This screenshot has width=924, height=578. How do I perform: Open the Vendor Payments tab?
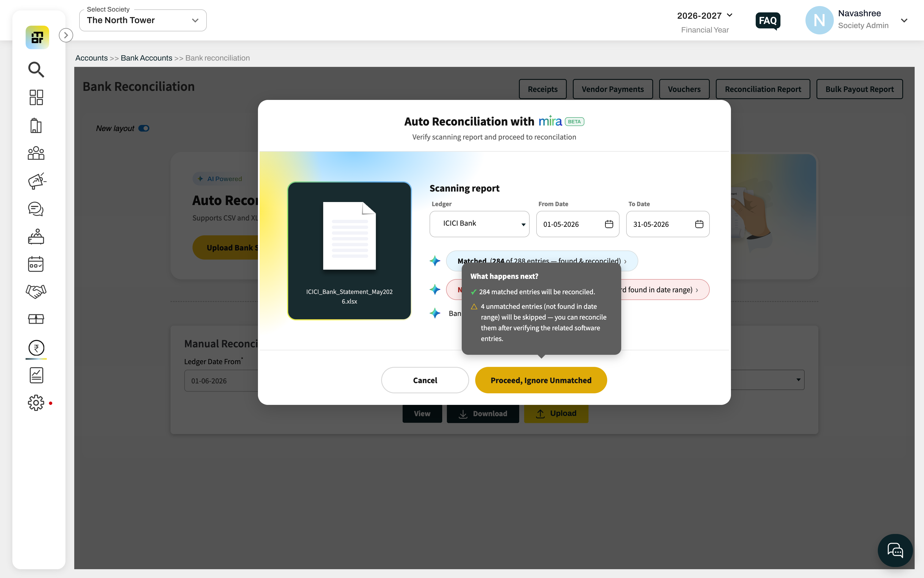(612, 89)
